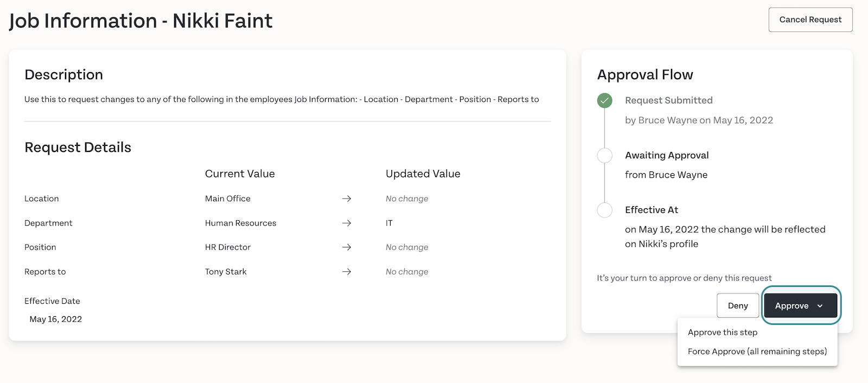Screen dimensions: 868x383
Task: Click the arrow in the Location row
Action: [x=347, y=199]
